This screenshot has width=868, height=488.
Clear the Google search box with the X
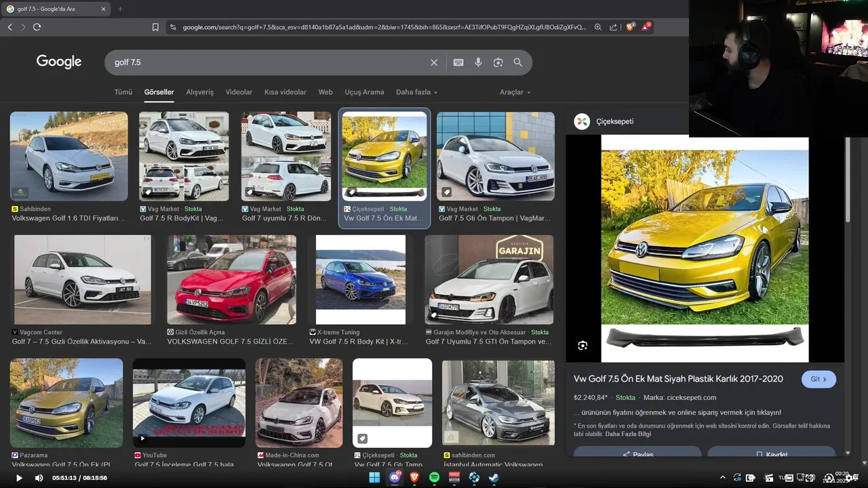coord(434,62)
